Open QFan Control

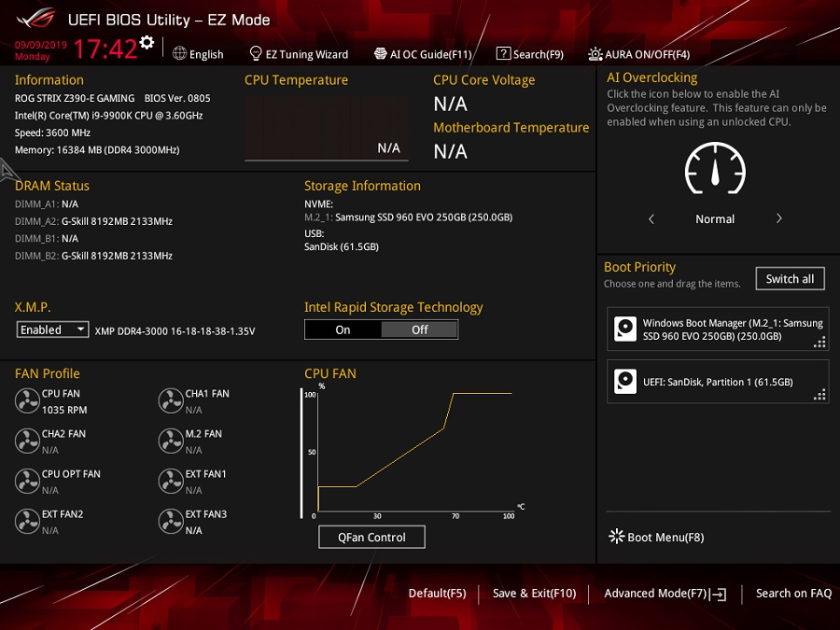click(371, 537)
